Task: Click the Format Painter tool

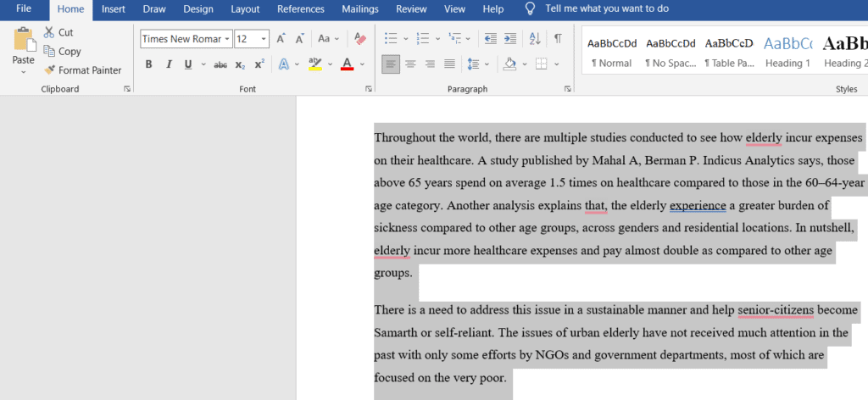Action: click(x=82, y=70)
